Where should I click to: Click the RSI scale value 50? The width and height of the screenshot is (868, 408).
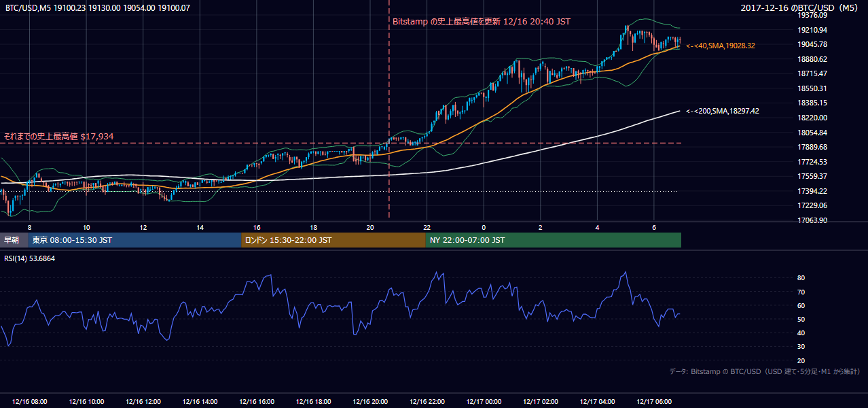801,319
